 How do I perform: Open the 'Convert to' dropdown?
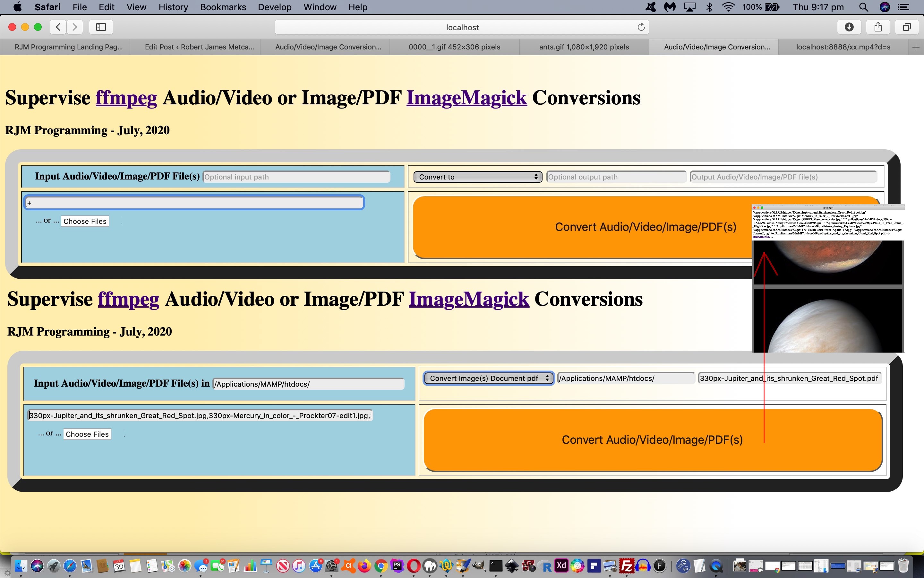[x=478, y=177]
